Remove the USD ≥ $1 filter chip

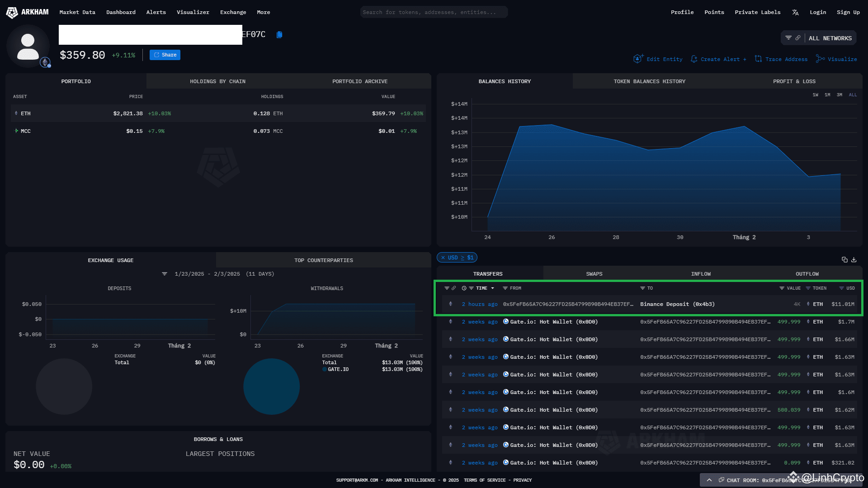point(442,258)
